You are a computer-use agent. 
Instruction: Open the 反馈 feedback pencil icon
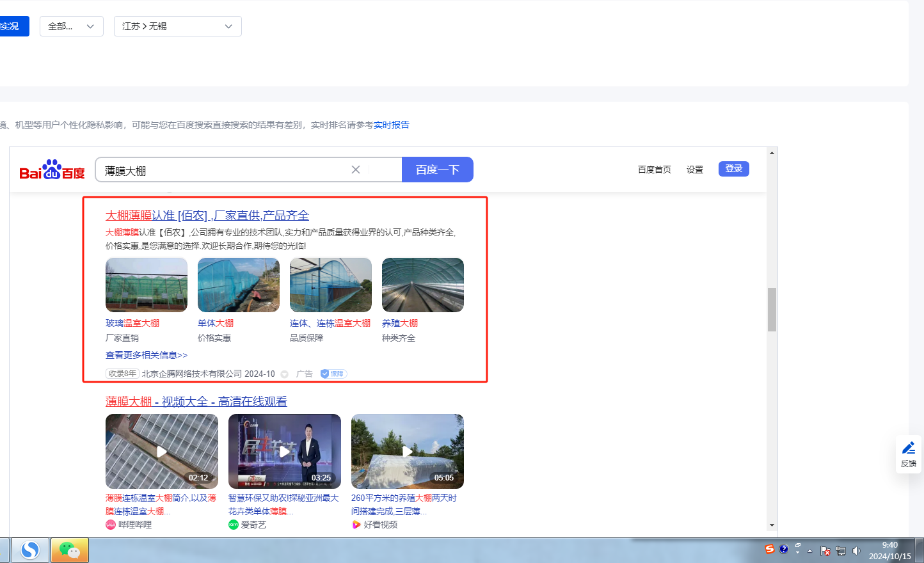(x=909, y=448)
